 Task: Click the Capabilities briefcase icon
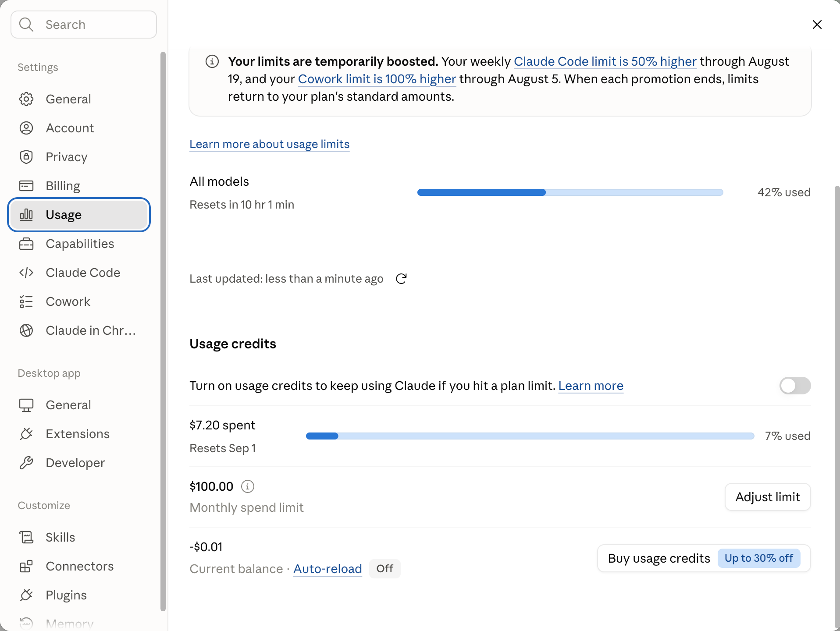click(x=26, y=244)
